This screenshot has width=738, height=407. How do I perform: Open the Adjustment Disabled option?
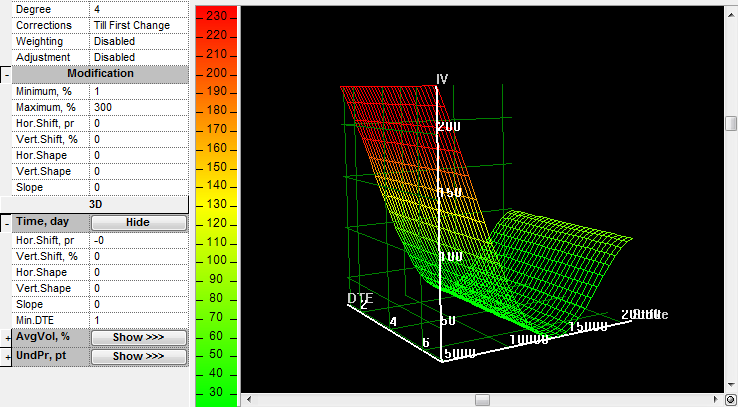(138, 57)
